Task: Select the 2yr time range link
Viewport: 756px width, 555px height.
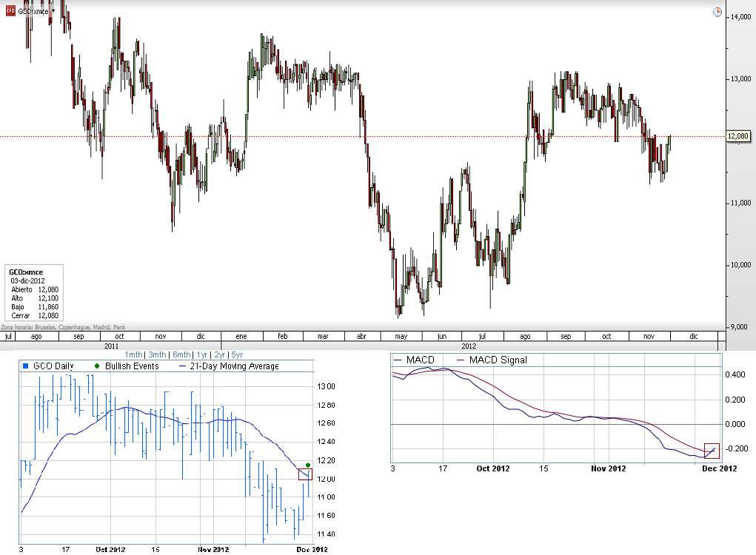Action: pyautogui.click(x=220, y=354)
